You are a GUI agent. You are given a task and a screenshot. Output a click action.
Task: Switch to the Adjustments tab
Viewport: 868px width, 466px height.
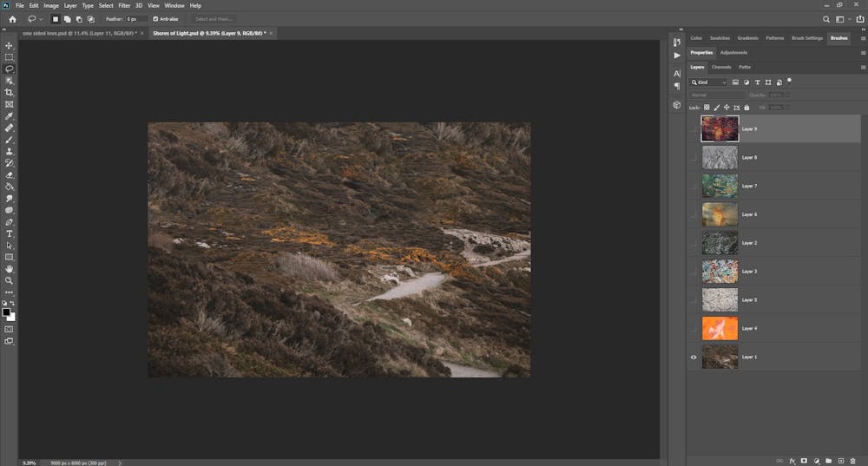pyautogui.click(x=734, y=53)
